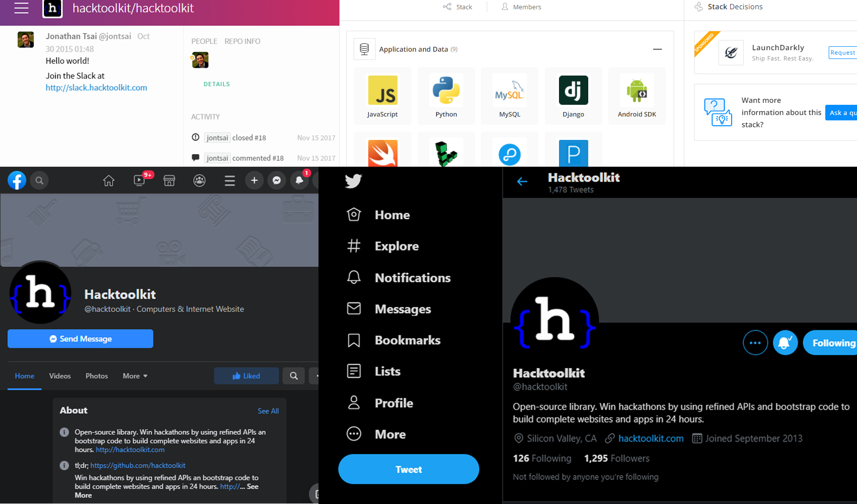Select the Facebook page Home tab

tap(24, 376)
